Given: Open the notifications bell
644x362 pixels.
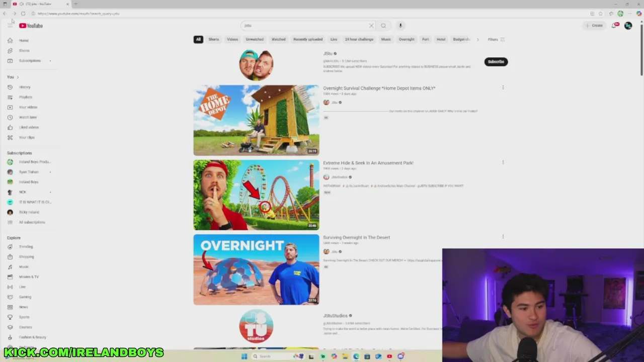Looking at the screenshot, I should click(x=614, y=26).
